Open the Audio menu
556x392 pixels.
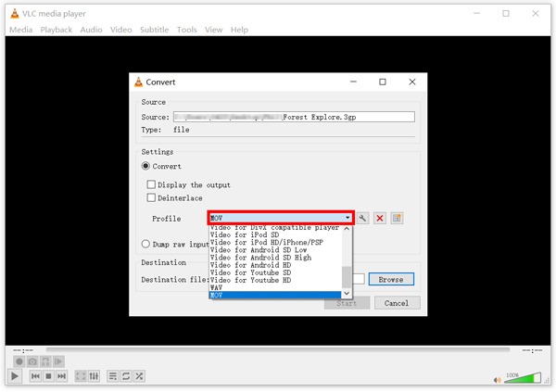coord(91,30)
